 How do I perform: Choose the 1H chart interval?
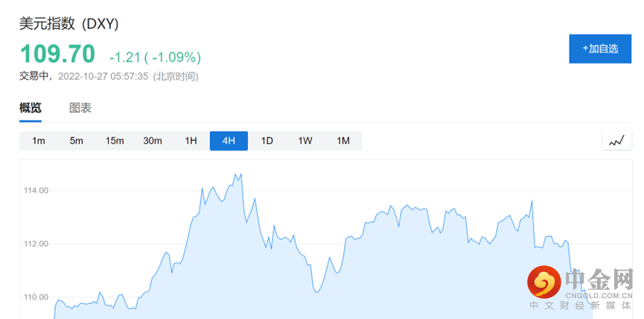191,141
